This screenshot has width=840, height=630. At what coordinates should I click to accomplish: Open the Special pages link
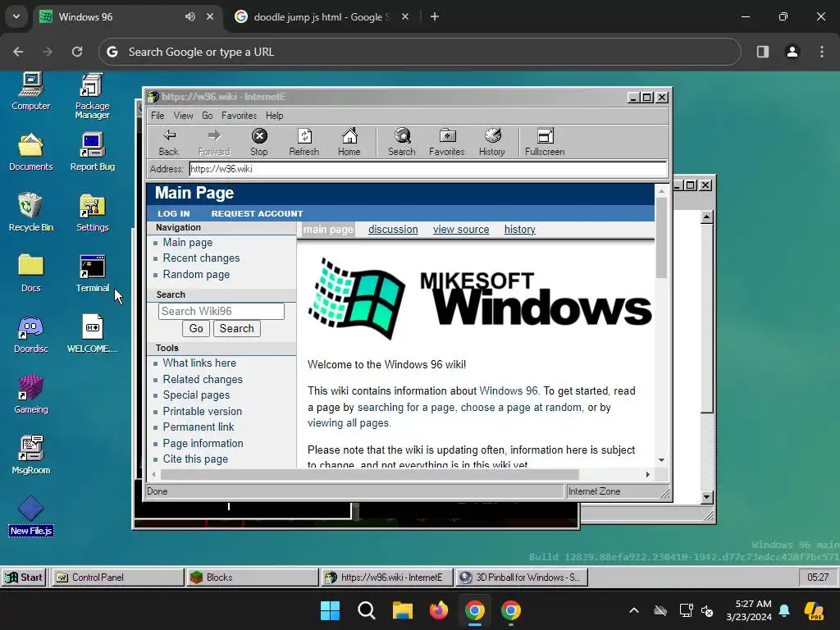tap(196, 395)
